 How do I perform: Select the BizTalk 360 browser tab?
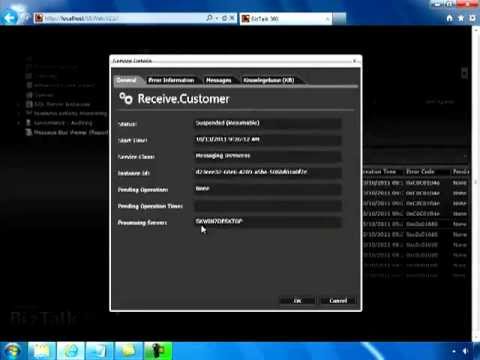[286, 19]
